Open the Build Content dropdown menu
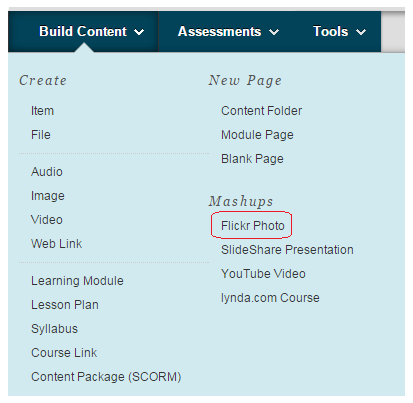The image size is (413, 403). pos(92,32)
